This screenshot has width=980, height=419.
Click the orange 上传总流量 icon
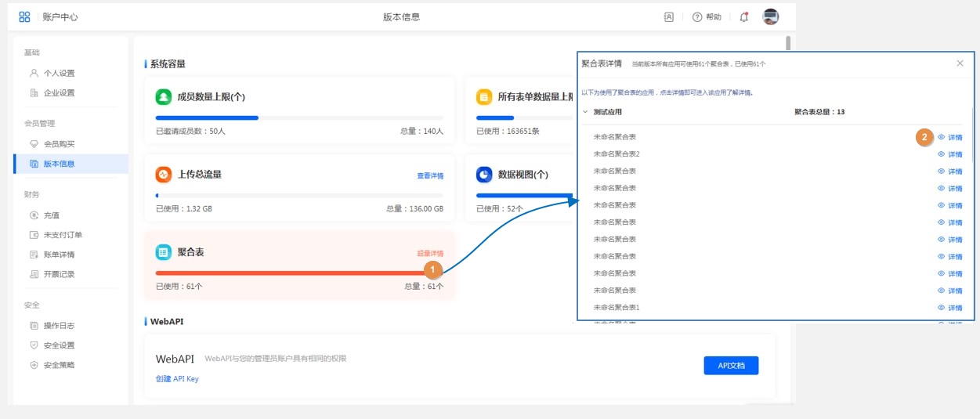[x=163, y=175]
